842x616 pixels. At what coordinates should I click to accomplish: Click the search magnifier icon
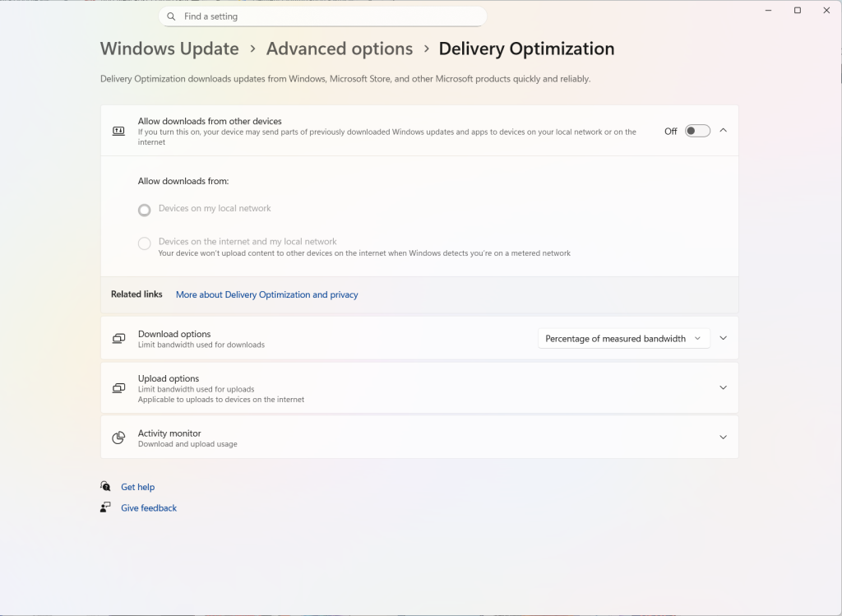coord(171,16)
